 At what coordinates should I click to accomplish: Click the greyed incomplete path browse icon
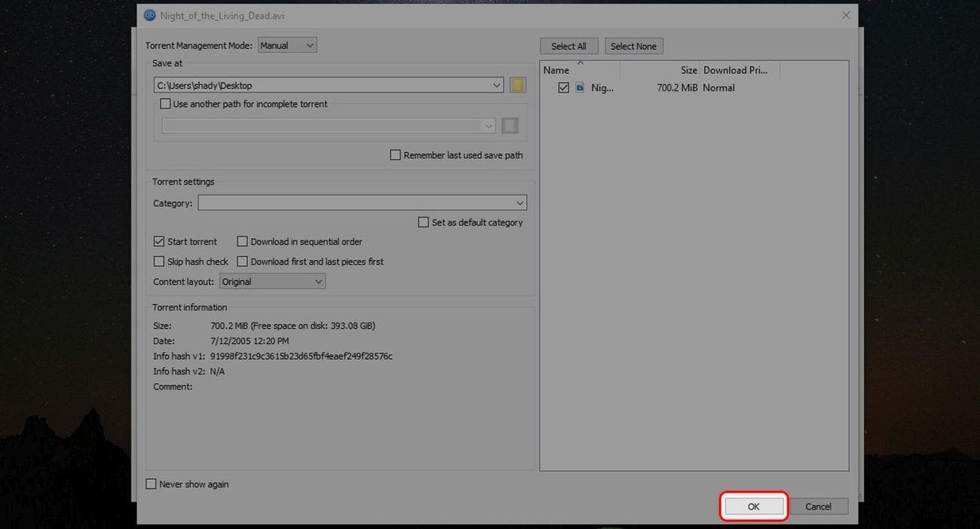pos(510,126)
